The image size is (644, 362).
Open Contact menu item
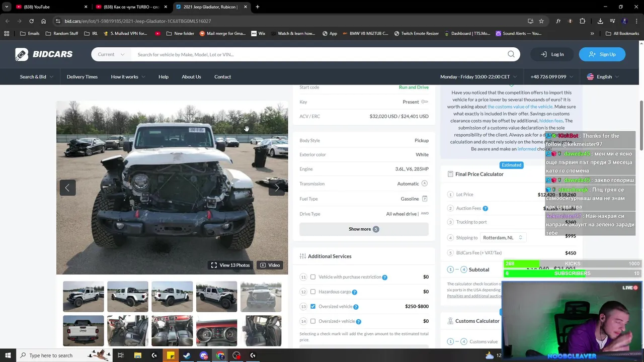click(222, 77)
